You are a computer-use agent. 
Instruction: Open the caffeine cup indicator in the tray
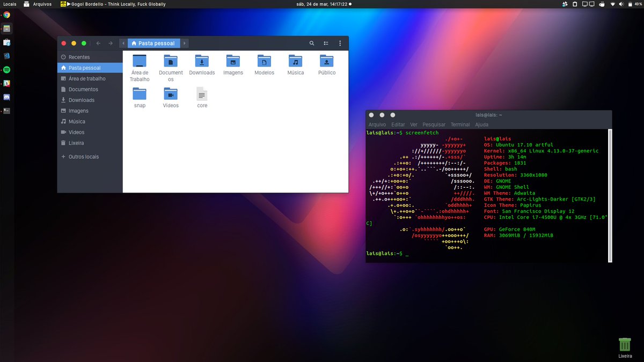pyautogui.click(x=602, y=4)
